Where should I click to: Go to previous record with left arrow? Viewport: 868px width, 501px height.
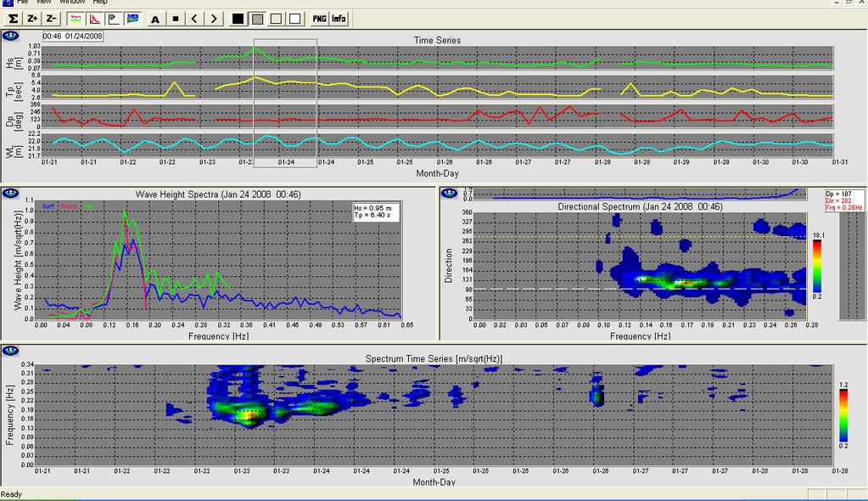(x=194, y=19)
